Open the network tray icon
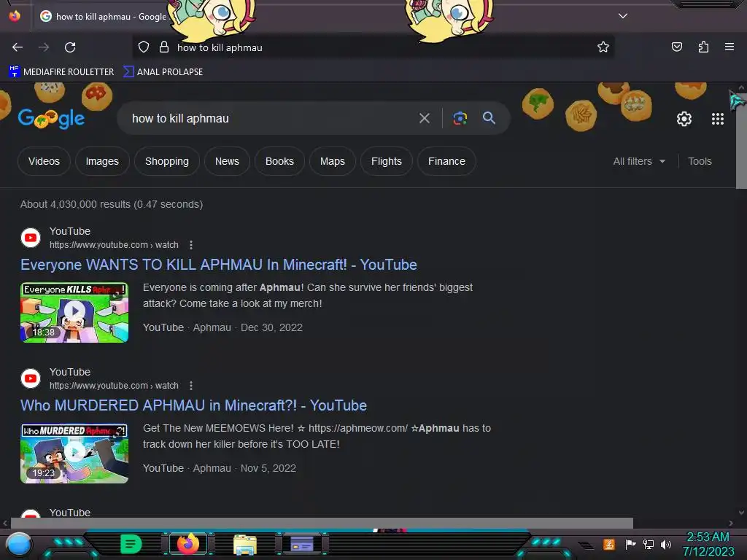Image resolution: width=747 pixels, height=560 pixels. (x=648, y=544)
